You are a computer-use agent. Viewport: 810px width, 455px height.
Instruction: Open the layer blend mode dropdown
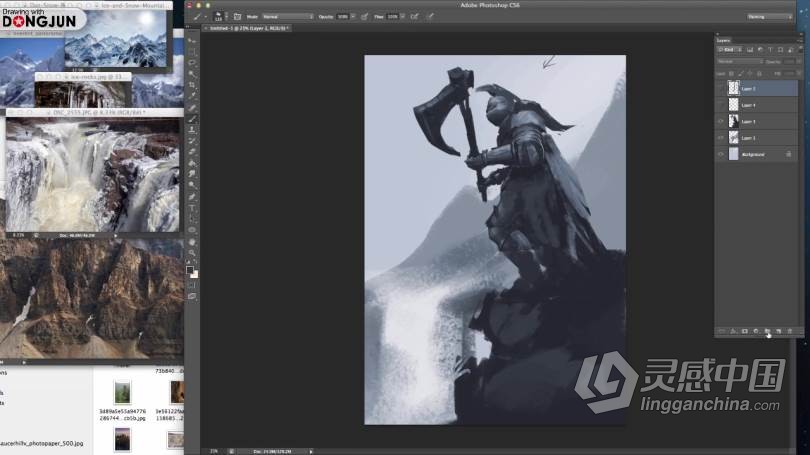[x=740, y=61]
